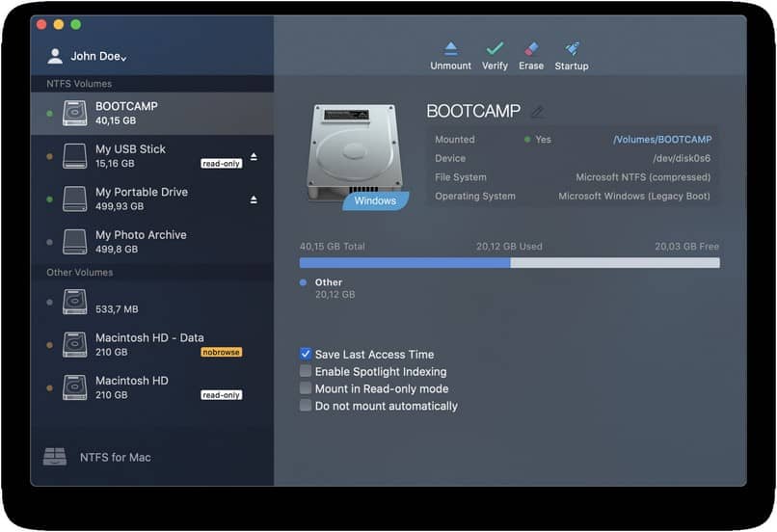Select BOOTCAMP volume name in sidebar

pos(126,106)
